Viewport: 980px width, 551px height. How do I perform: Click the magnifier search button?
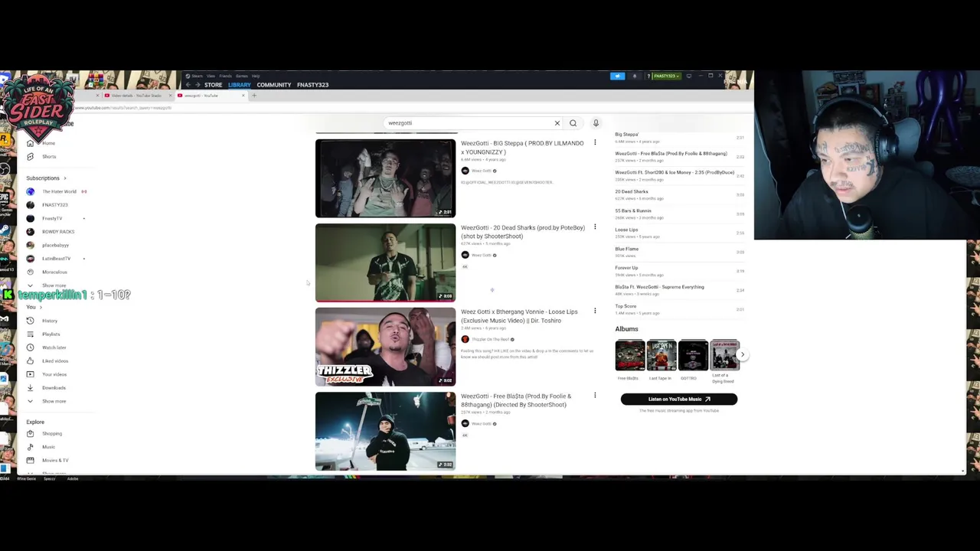pyautogui.click(x=573, y=123)
